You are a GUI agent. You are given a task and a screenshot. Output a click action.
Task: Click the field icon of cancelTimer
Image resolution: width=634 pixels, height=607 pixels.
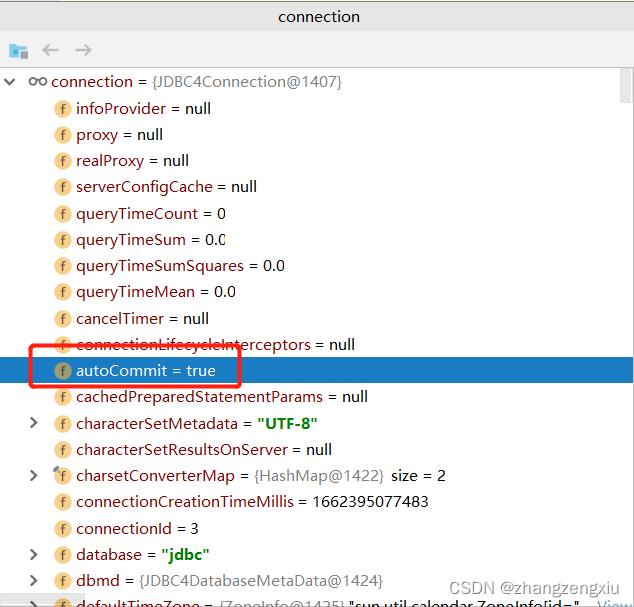click(63, 319)
